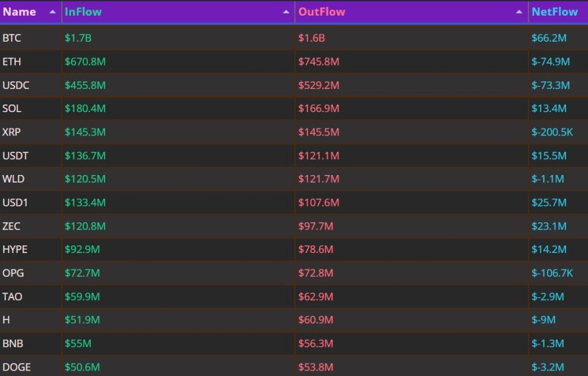Image resolution: width=588 pixels, height=376 pixels.
Task: Click USDT inflow value $136.7M
Action: (85, 156)
